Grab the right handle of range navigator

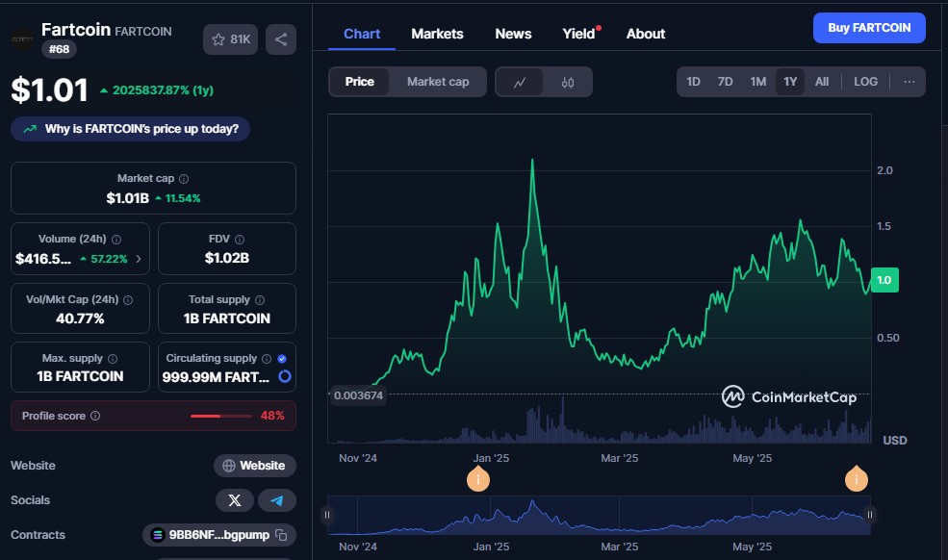[869, 515]
